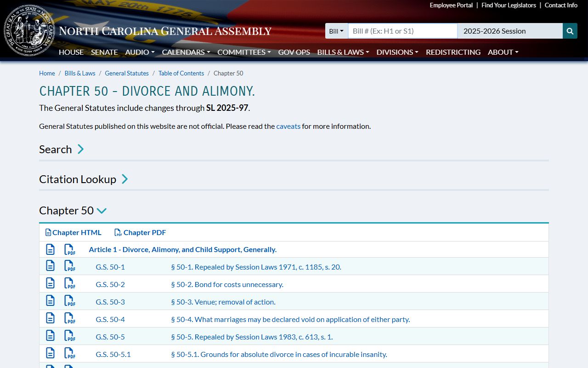Open PDF icon for G.S. 50-4

click(x=69, y=318)
